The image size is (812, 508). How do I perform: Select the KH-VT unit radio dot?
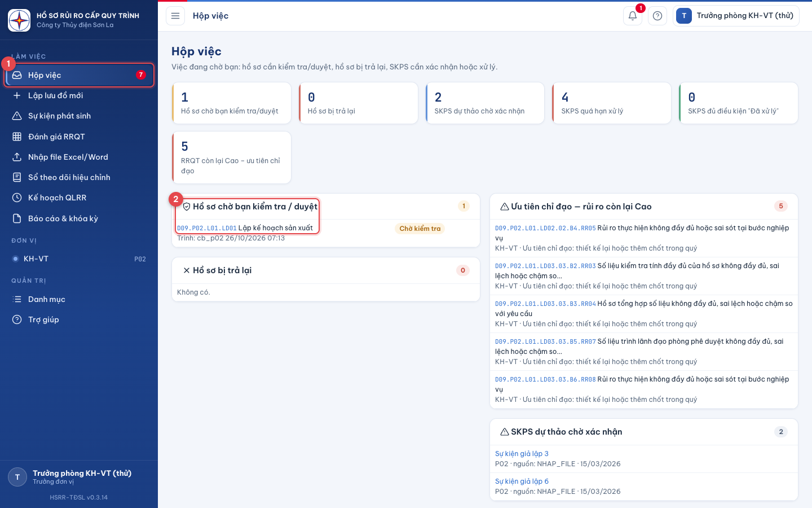tap(15, 259)
